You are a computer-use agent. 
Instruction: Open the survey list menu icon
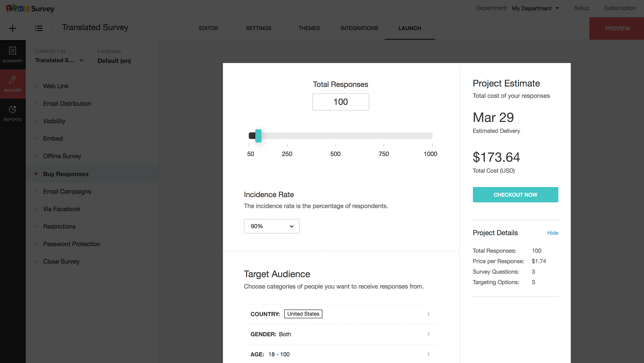[39, 28]
